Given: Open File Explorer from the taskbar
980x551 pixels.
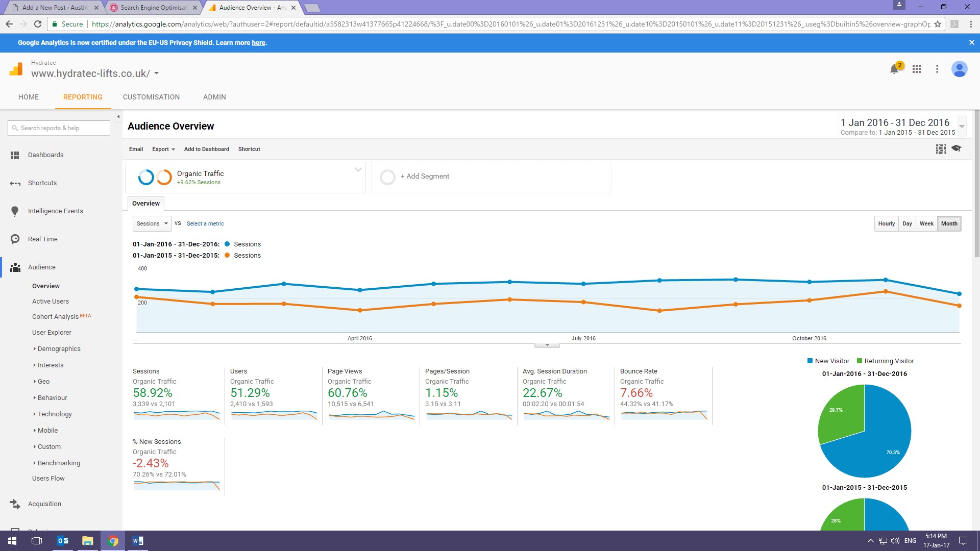Looking at the screenshot, I should pos(88,541).
